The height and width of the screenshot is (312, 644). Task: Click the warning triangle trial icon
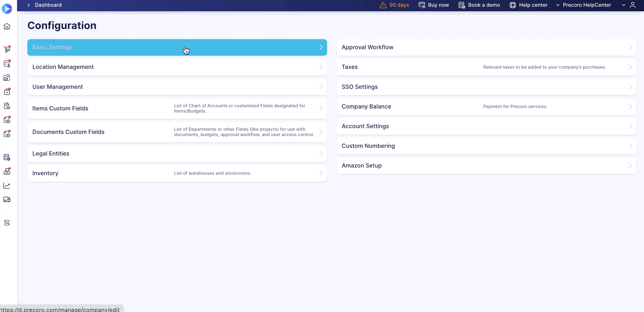tap(383, 5)
